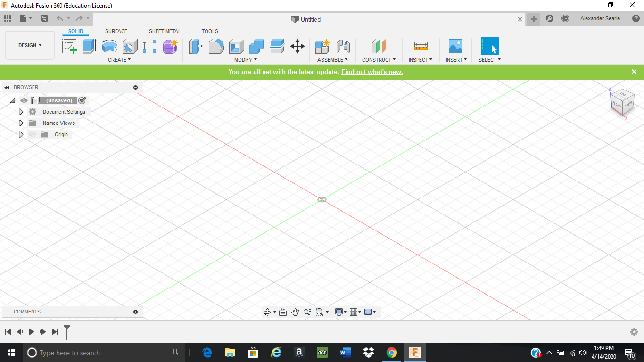Image resolution: width=644 pixels, height=362 pixels.
Task: Select the Combine tool
Action: [257, 46]
